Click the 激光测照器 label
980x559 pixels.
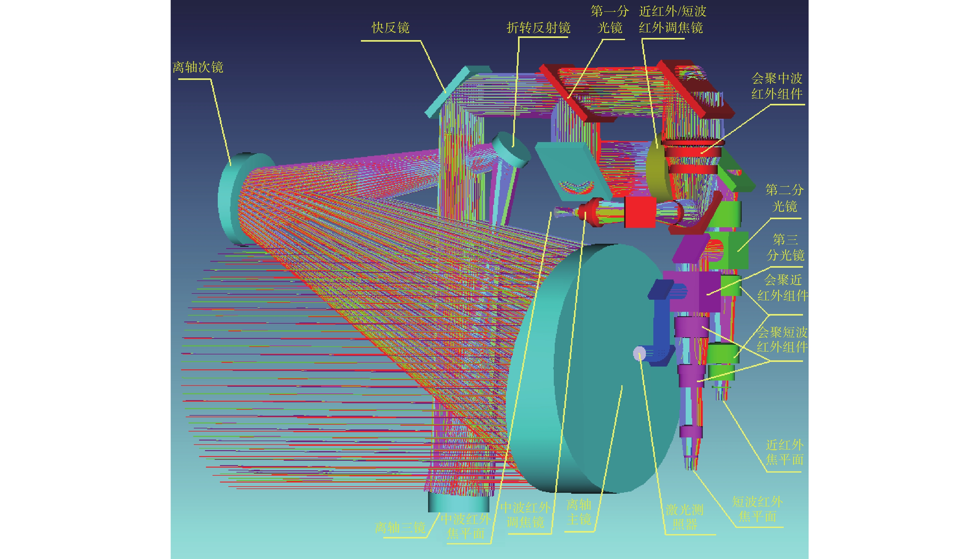click(x=684, y=517)
